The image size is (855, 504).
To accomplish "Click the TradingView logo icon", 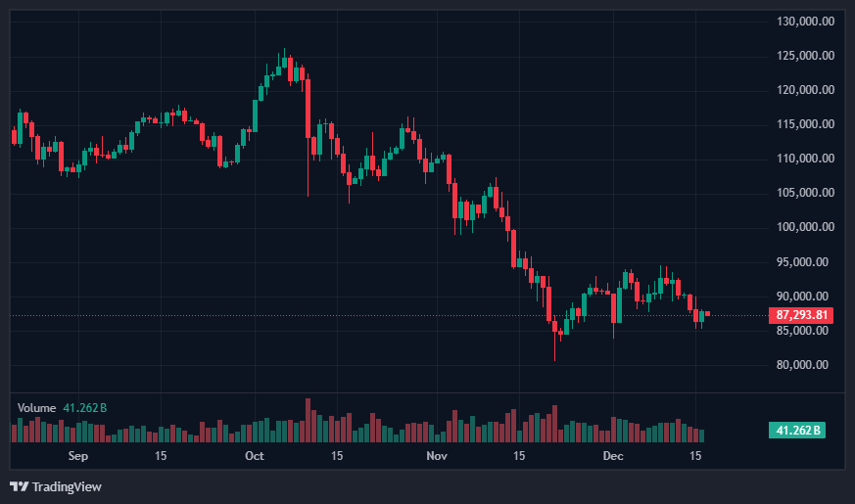I will pos(19,486).
